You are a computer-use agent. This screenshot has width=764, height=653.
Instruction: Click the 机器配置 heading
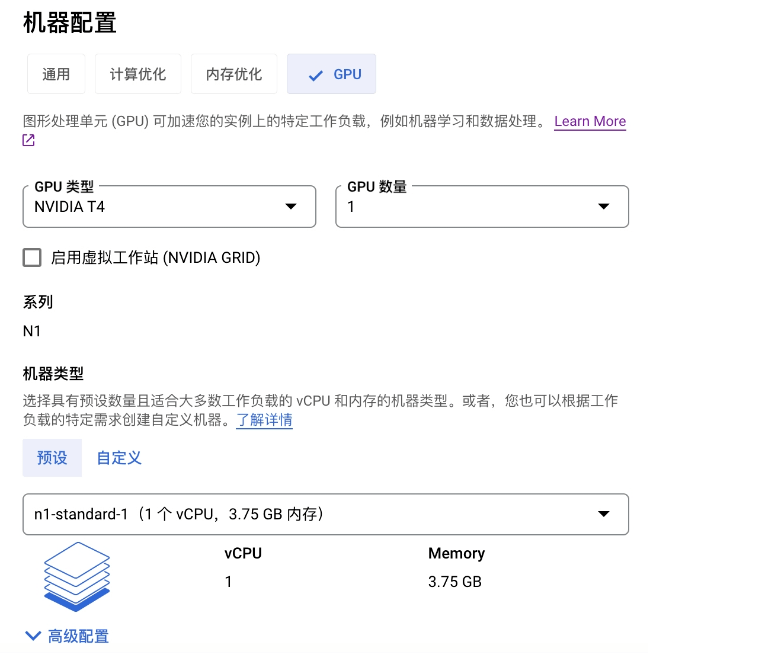(70, 23)
